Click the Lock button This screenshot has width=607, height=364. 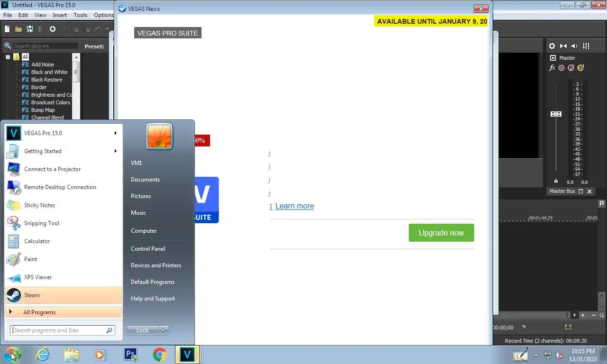pos(143,330)
